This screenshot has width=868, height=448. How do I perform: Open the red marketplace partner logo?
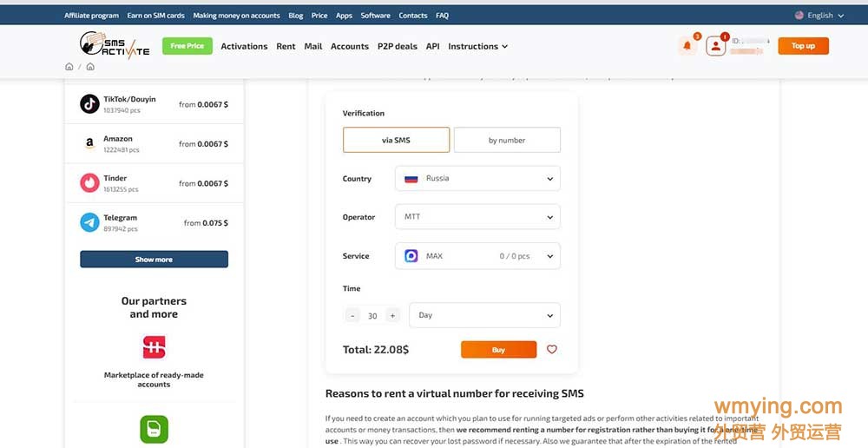point(154,347)
